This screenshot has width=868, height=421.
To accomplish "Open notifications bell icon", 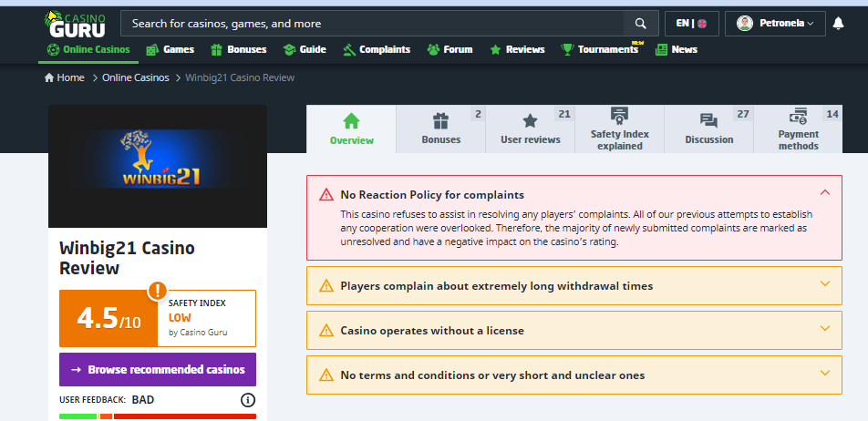I will pyautogui.click(x=839, y=24).
